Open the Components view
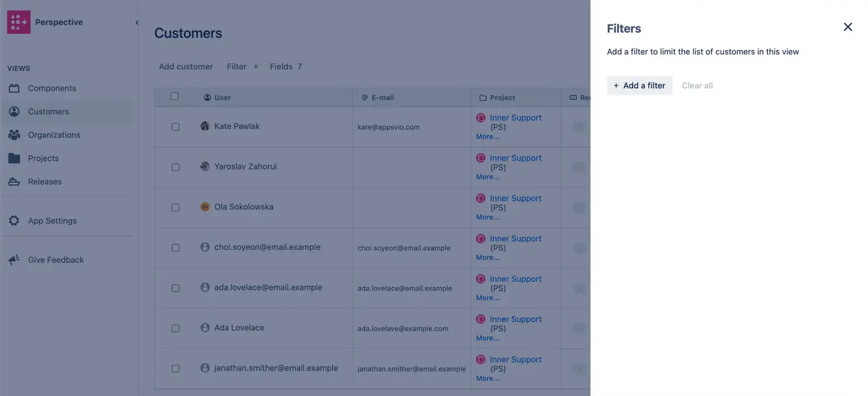The height and width of the screenshot is (396, 868). click(51, 88)
